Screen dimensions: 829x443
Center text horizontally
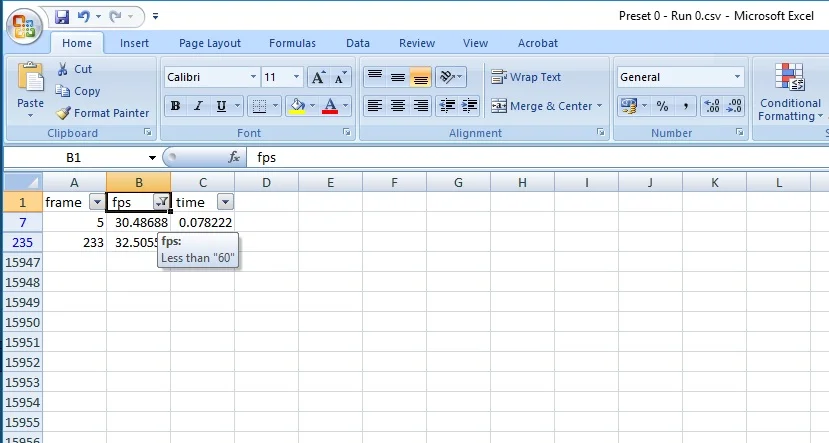398,106
